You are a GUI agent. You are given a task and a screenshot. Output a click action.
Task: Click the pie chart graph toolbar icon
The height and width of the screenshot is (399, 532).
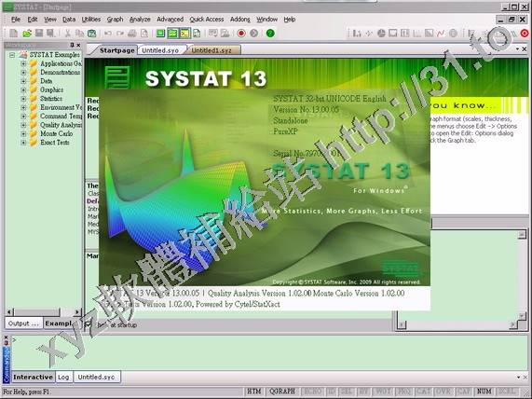tap(381, 34)
